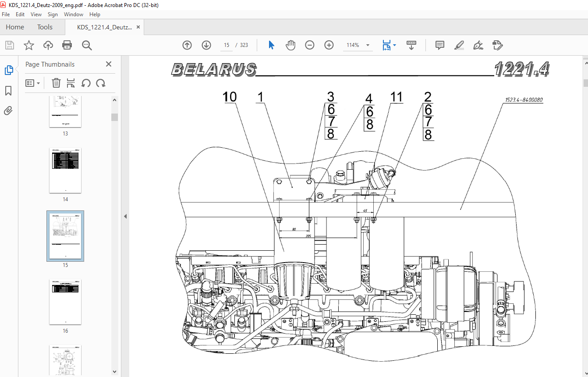Select page 15 thumbnail
Image resolution: width=588 pixels, height=377 pixels.
(x=65, y=236)
